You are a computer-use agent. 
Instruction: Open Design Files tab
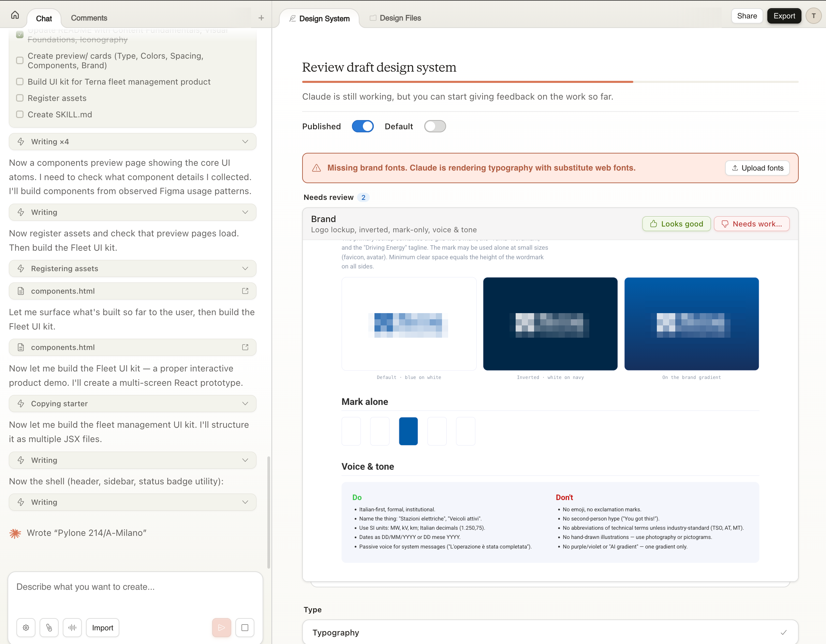click(396, 18)
